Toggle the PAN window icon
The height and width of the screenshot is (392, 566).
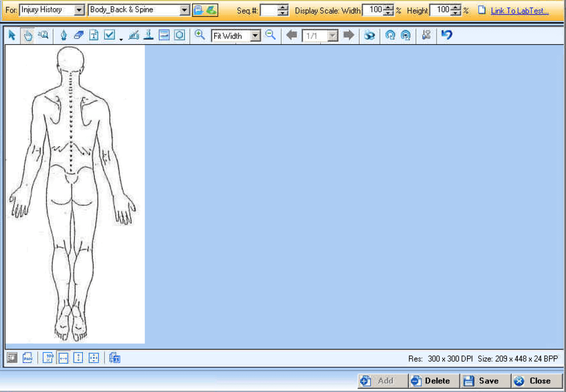[x=27, y=358]
